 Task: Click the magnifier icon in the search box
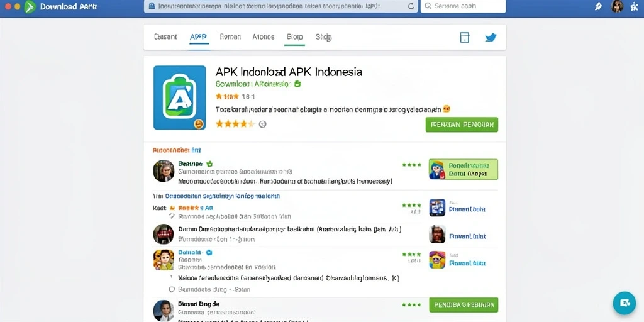tap(428, 6)
